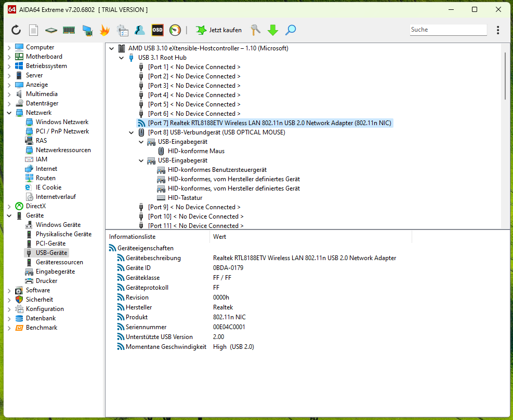Click the key and wrench toolbar icon
The image size is (513, 420).
(255, 30)
